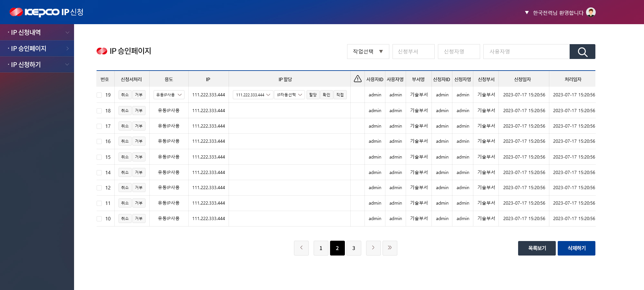
Task: Click the 신청부서 search input field
Action: (413, 52)
